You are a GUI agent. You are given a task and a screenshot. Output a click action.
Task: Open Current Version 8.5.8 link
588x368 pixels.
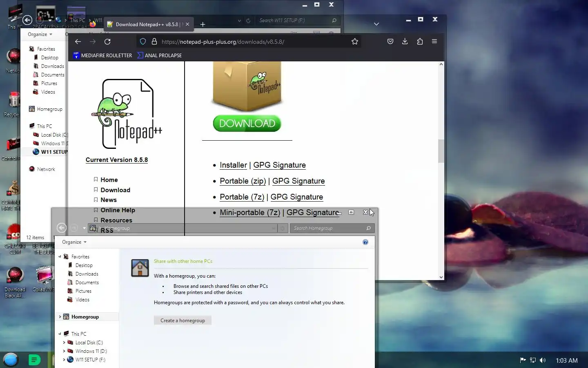tap(117, 160)
